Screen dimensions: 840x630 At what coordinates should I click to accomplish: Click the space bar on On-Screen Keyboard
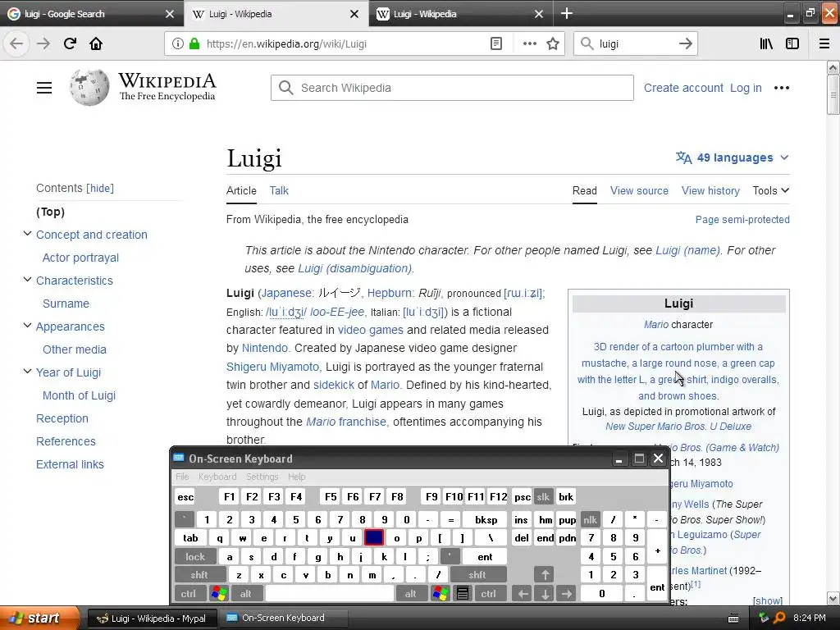click(x=330, y=594)
